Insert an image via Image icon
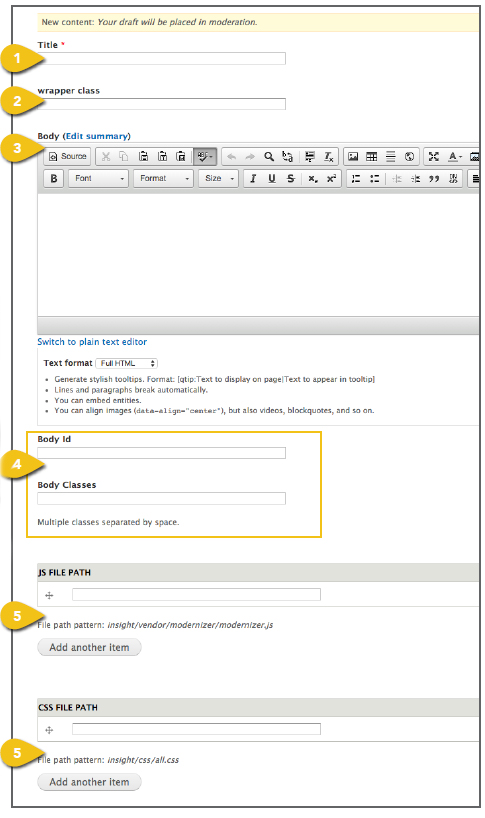485x818 pixels. pyautogui.click(x=353, y=157)
